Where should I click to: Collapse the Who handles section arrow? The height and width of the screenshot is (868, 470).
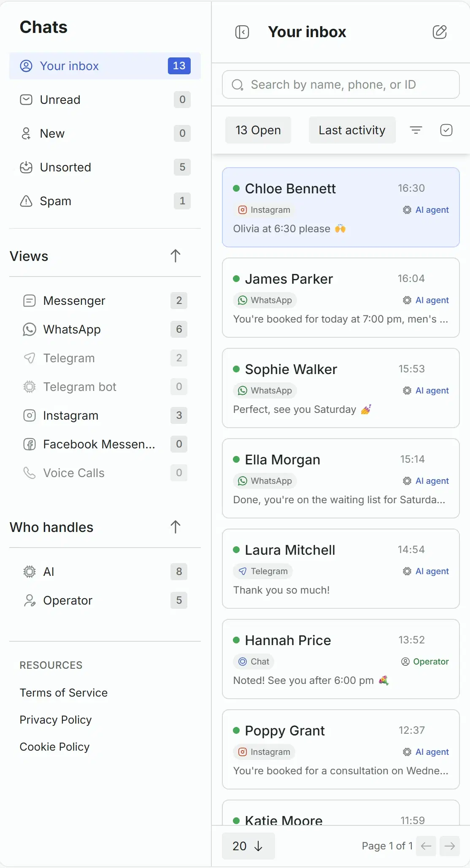point(176,527)
